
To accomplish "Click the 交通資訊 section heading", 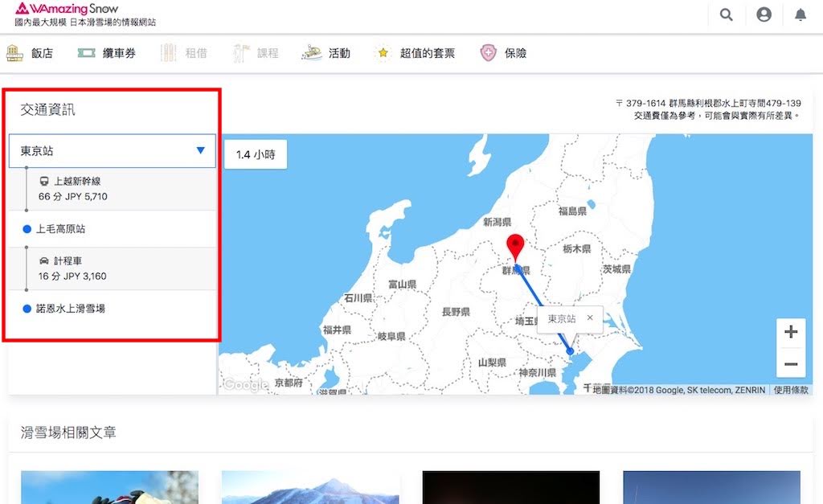I will 47,109.
